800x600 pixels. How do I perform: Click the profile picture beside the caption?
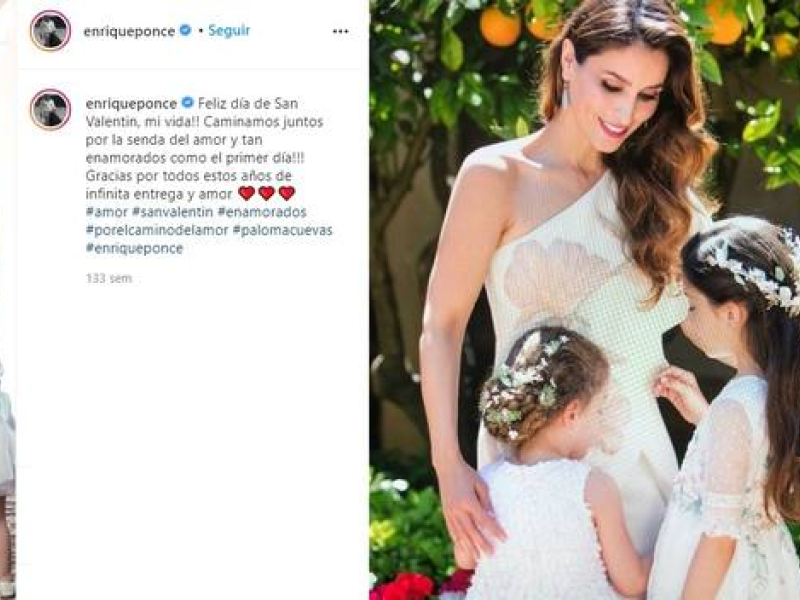(x=50, y=109)
